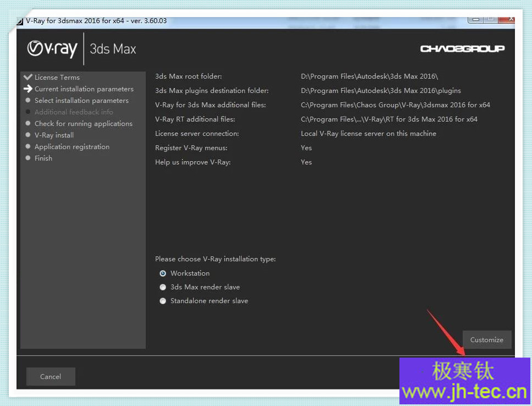Click the installer title bar app icon
The width and height of the screenshot is (532, 406).
pos(20,21)
